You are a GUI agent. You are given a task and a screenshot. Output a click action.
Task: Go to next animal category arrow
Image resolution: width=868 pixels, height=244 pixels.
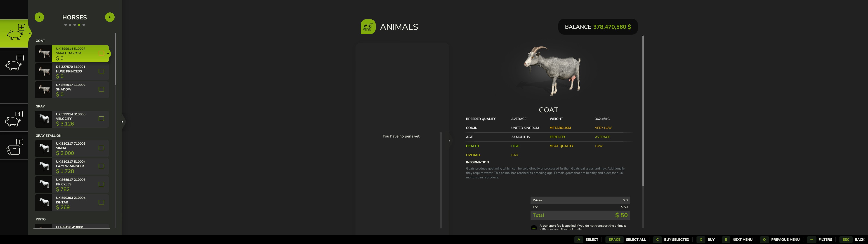pyautogui.click(x=109, y=17)
